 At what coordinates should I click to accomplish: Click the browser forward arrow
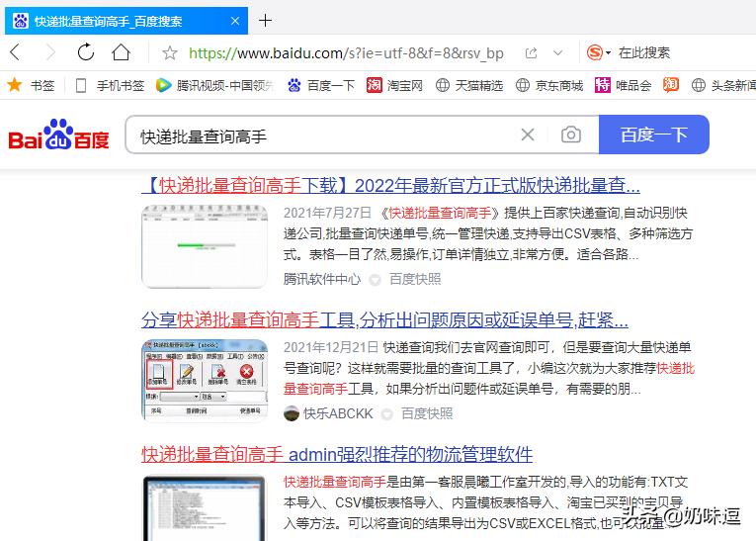tap(50, 52)
